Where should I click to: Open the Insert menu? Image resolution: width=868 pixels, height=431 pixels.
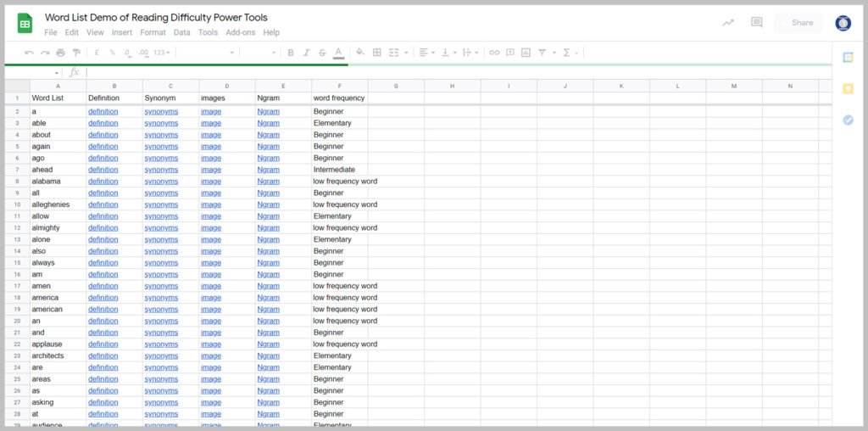122,33
